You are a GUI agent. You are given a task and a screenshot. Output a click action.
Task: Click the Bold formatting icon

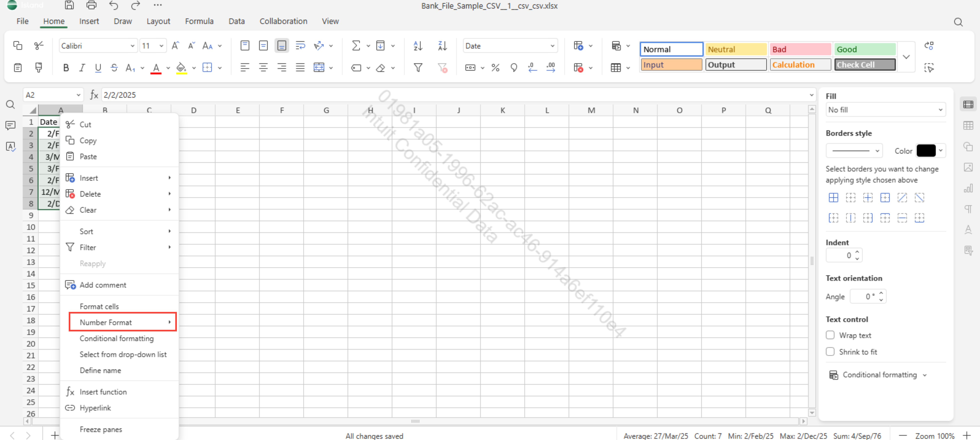click(x=66, y=68)
